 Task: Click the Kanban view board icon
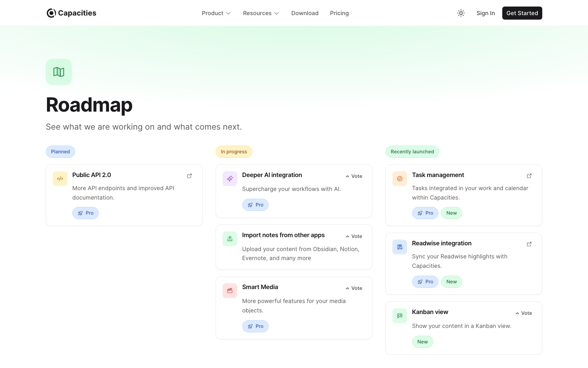click(400, 316)
